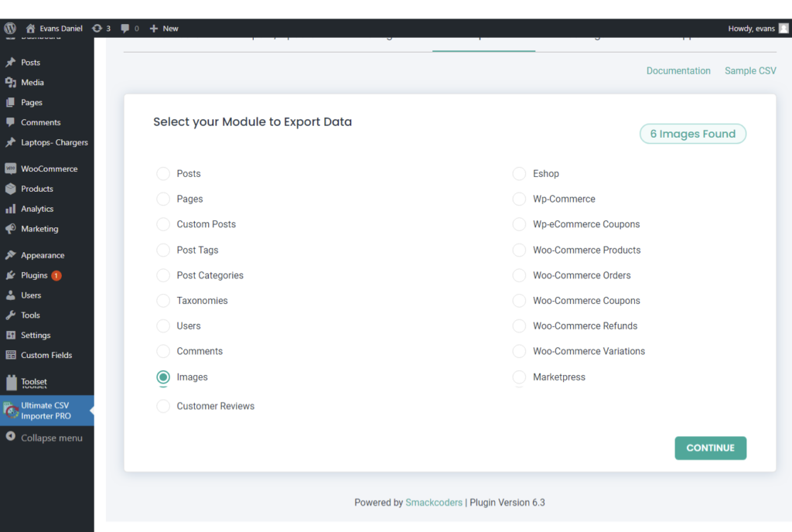Select the Pages radio button
This screenshot has height=532, width=792.
click(x=163, y=199)
